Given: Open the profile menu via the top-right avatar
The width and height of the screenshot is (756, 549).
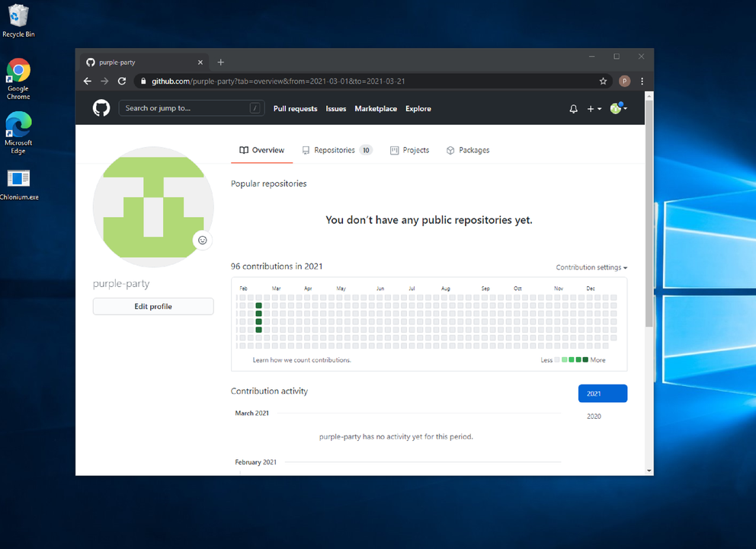Looking at the screenshot, I should coord(617,108).
